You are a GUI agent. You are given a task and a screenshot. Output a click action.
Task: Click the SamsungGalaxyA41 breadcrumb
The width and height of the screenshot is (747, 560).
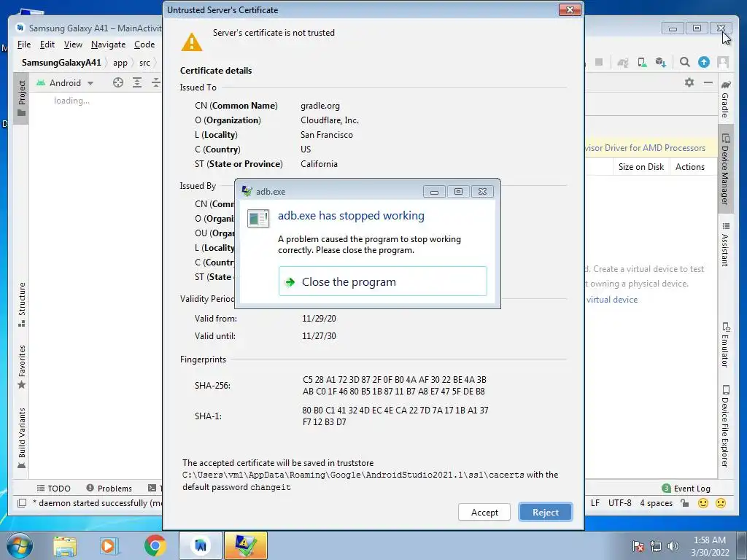point(61,63)
